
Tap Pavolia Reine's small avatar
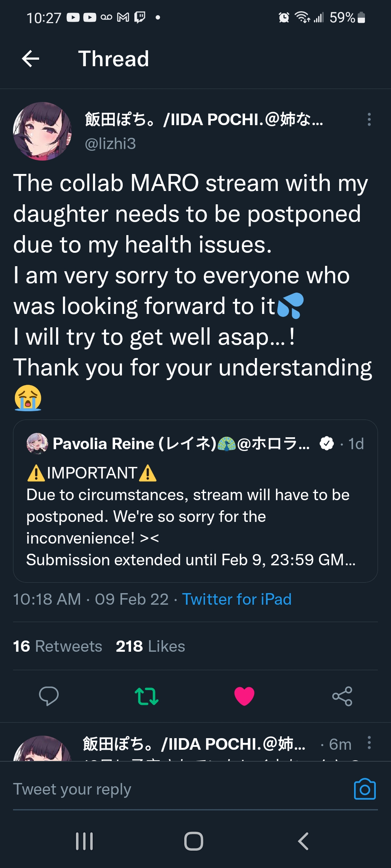tap(37, 443)
